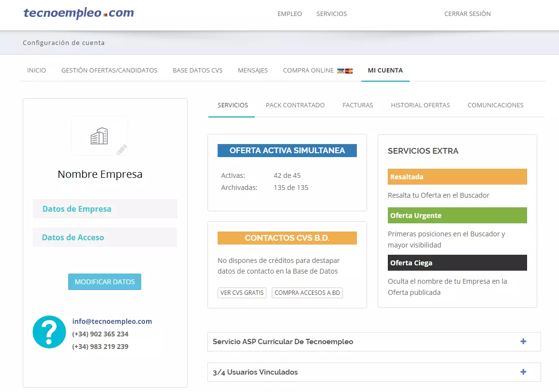Open the FACTURAS tab
Viewport: 559px width, 392px height.
coord(357,105)
